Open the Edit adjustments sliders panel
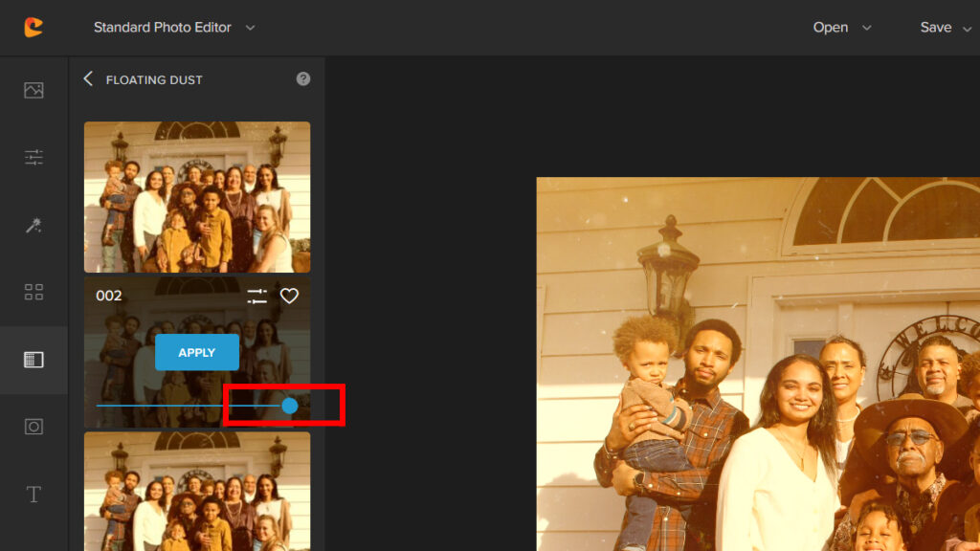 pyautogui.click(x=33, y=158)
